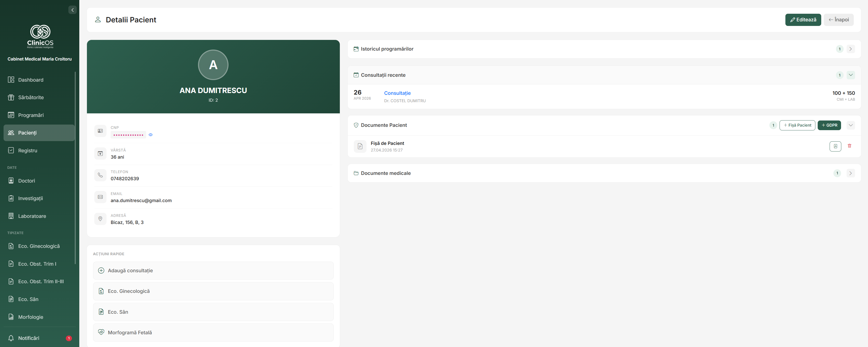Viewport: 868px width, 347px height.
Task: Click the heartbeat icon of Morfogramă Fetală
Action: coord(101,332)
